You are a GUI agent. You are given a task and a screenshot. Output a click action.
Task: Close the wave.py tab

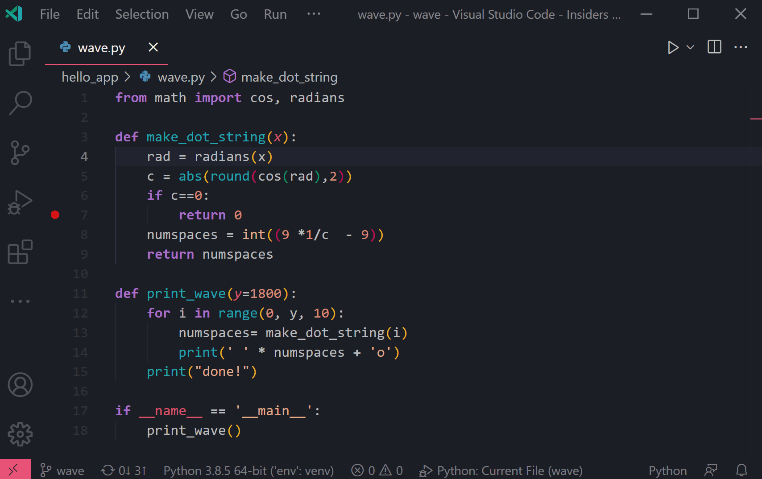click(x=153, y=47)
